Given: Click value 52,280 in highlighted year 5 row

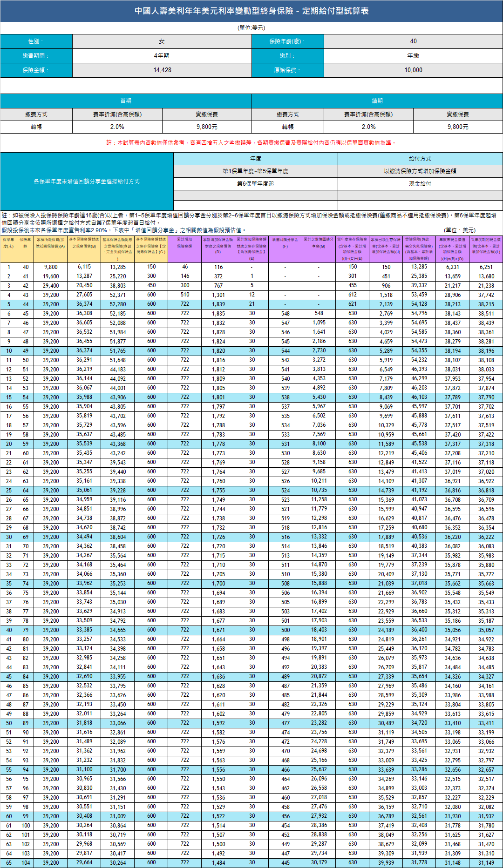Looking at the screenshot, I should click(x=118, y=304).
